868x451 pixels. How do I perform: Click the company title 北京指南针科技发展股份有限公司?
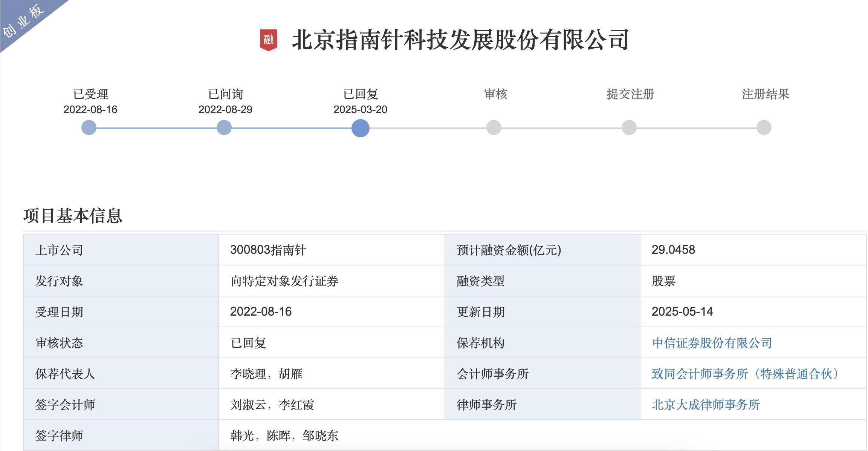click(460, 40)
